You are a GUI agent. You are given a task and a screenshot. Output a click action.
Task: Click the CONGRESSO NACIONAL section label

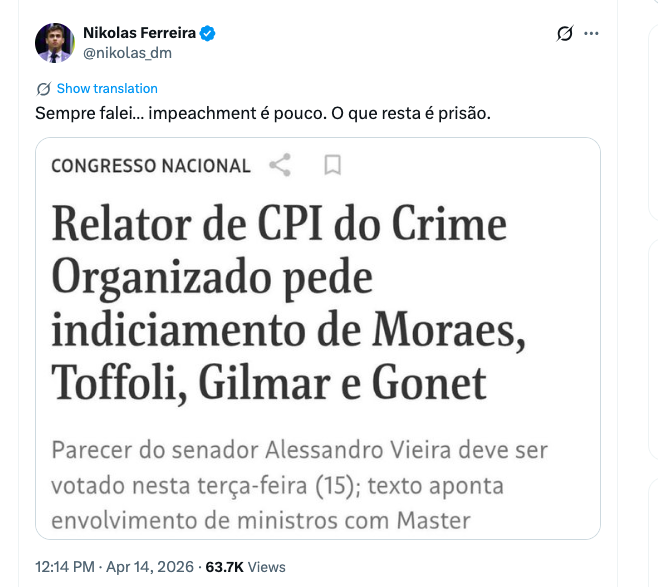tap(151, 165)
